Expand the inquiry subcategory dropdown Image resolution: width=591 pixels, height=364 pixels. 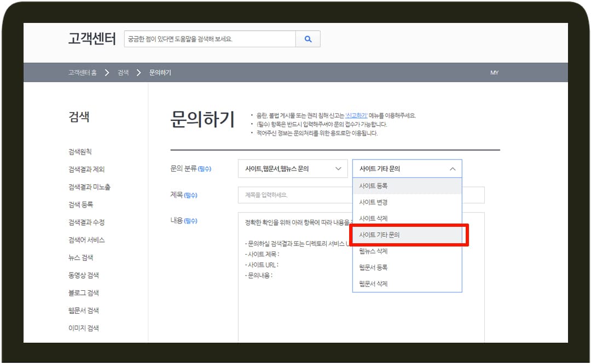click(407, 168)
